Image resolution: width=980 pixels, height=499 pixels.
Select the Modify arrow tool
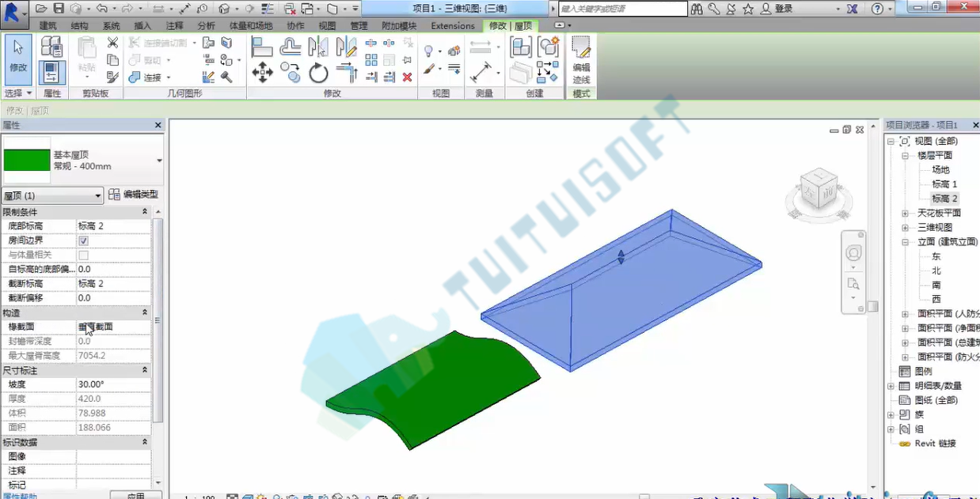(18, 59)
